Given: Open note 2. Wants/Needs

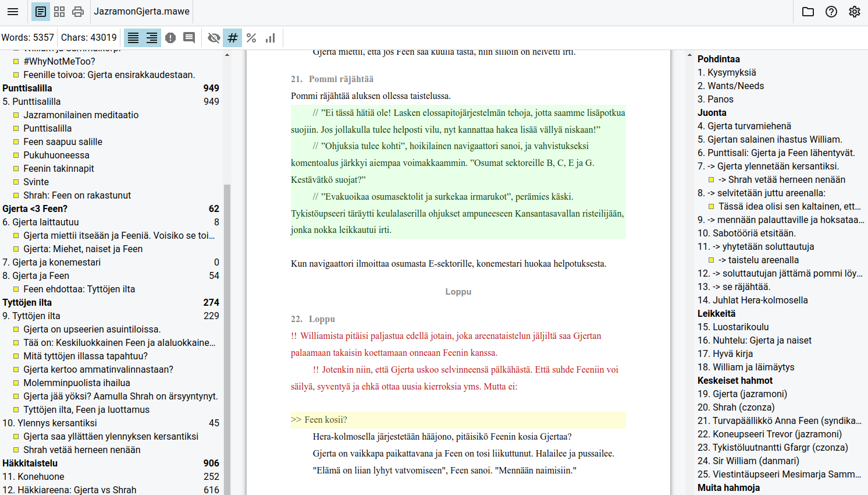Looking at the screenshot, I should (731, 86).
